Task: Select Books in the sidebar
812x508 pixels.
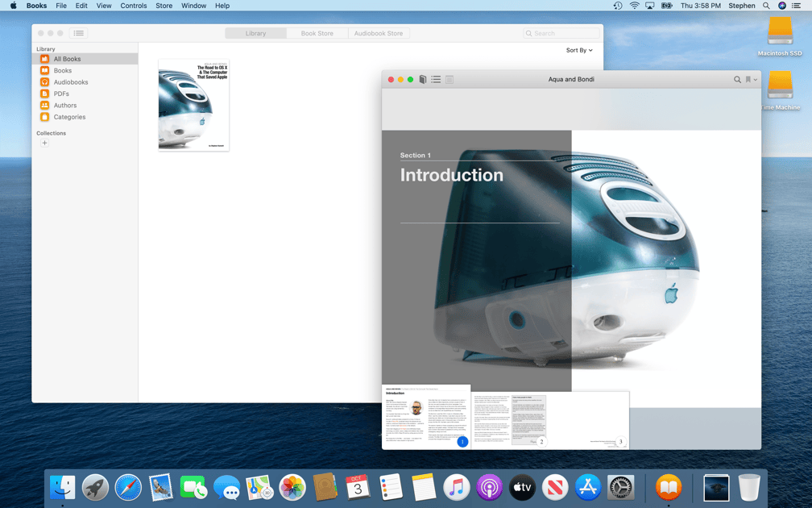Action: click(85, 70)
